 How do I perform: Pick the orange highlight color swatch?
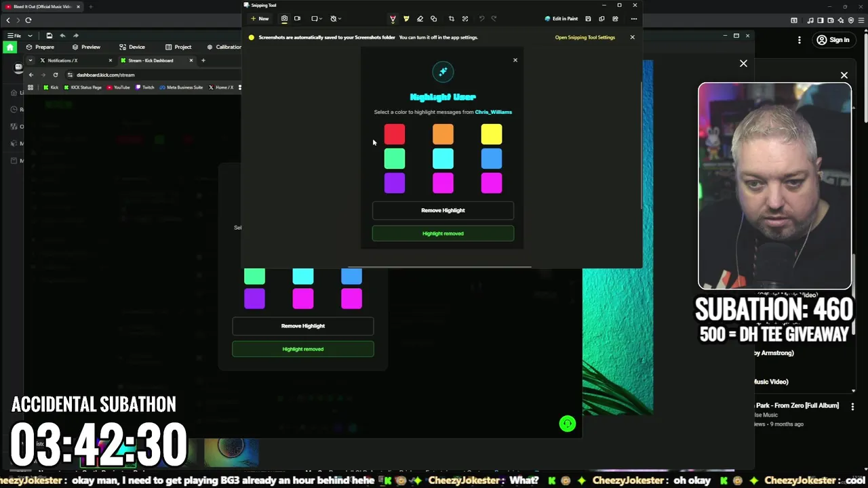click(x=443, y=134)
